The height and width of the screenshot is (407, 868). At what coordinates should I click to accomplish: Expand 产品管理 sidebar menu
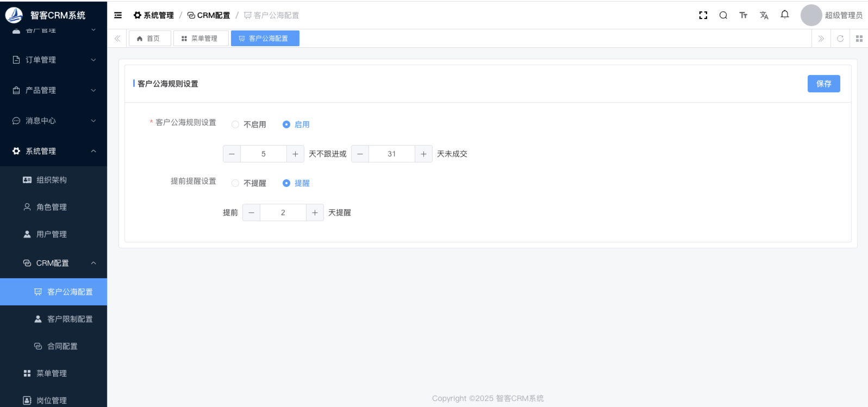pyautogui.click(x=53, y=90)
